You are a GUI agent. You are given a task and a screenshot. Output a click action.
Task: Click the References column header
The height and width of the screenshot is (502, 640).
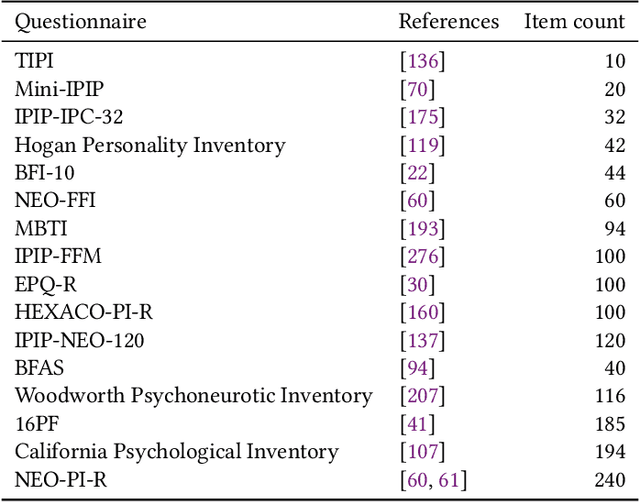(x=448, y=21)
